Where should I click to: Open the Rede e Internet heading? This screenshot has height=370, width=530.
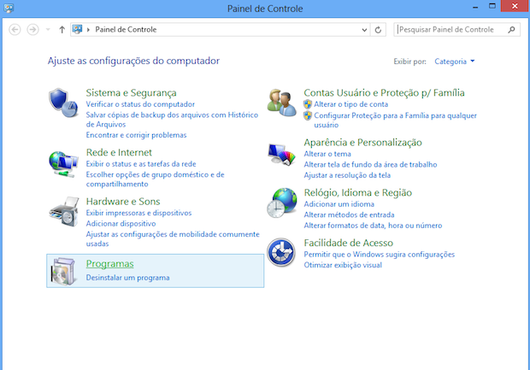pyautogui.click(x=119, y=152)
